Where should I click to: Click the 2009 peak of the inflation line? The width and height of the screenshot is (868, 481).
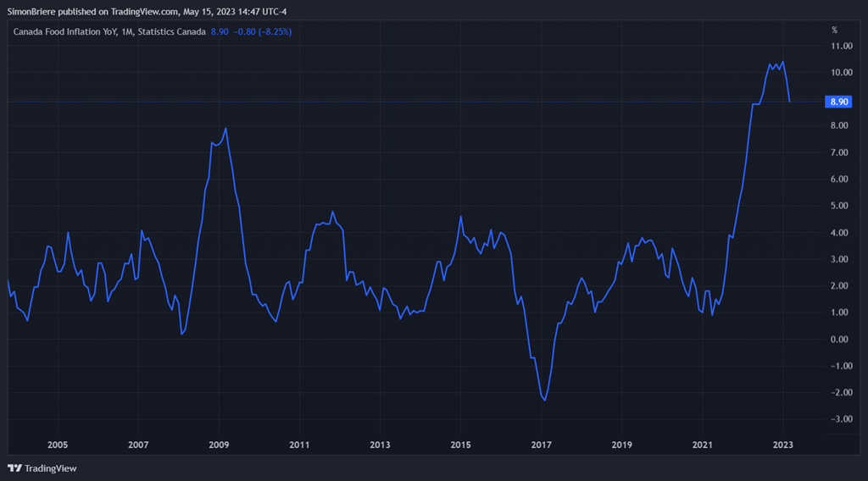click(225, 128)
